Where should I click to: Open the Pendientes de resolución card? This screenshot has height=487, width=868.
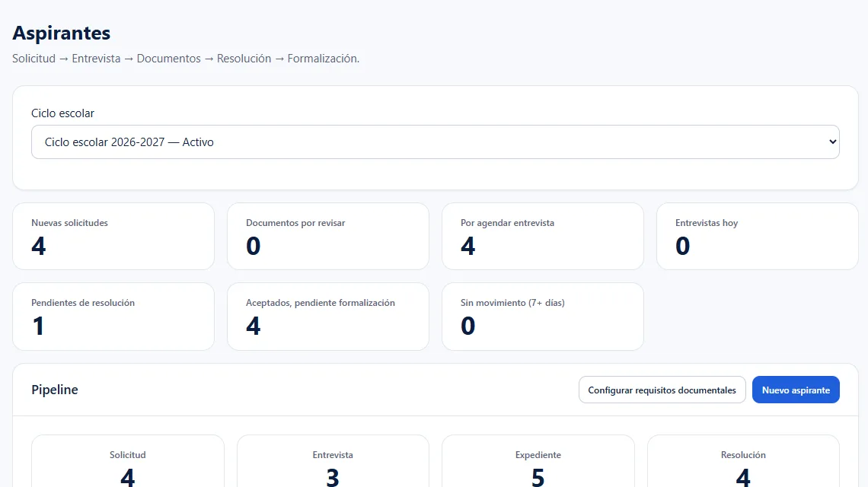click(113, 317)
